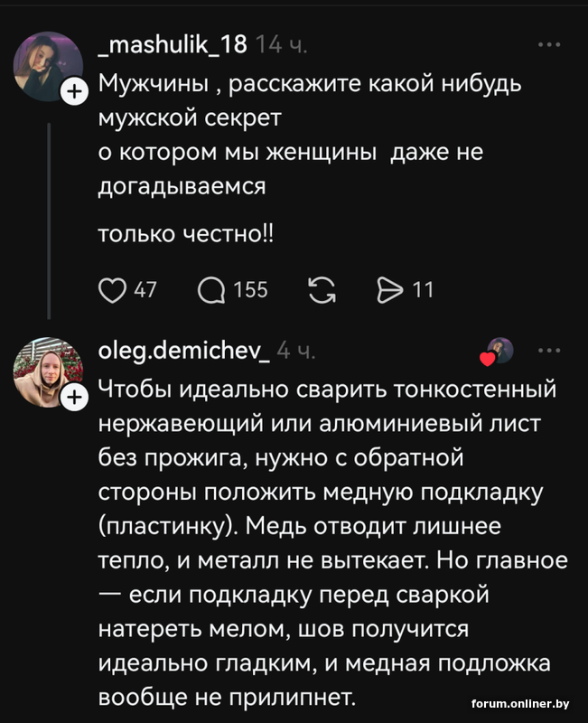This screenshot has width=588, height=723.
Task: Open the _mashulik_18 username link
Action: (171, 44)
